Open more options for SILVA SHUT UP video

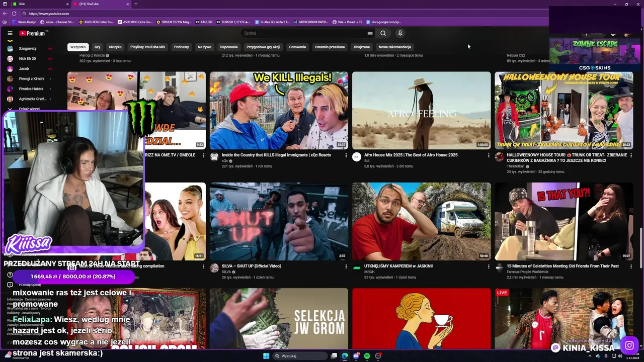(346, 266)
